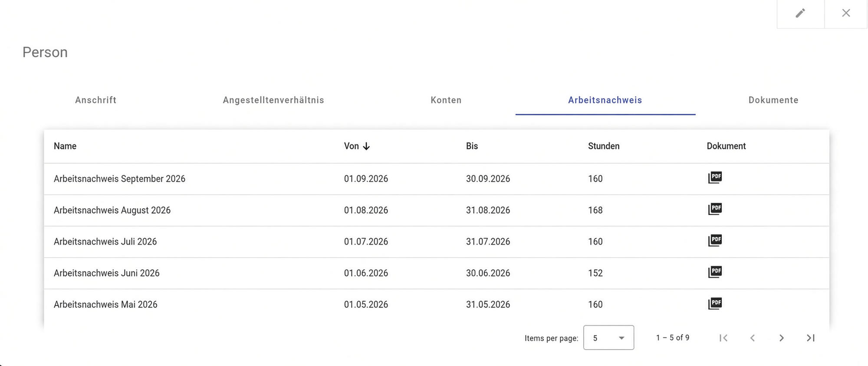Sort table by Stunden column header
The height and width of the screenshot is (366, 868).
tap(604, 146)
